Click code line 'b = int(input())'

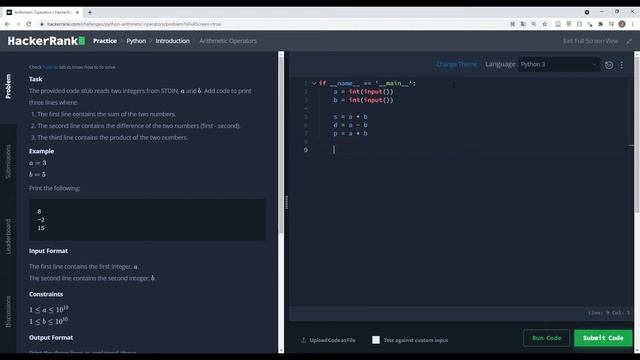[x=363, y=100]
